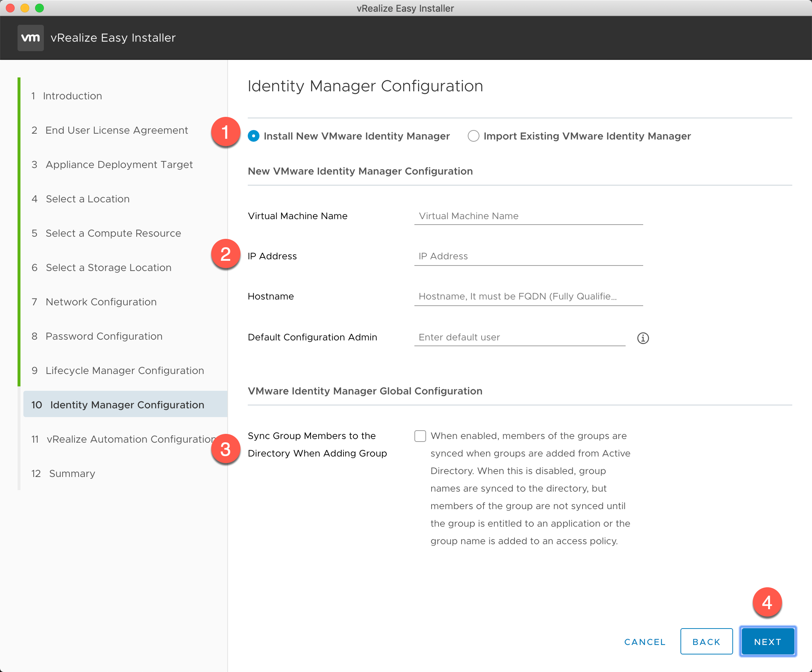812x672 pixels.
Task: Close the vRealize Easy Installer window
Action: coord(11,8)
